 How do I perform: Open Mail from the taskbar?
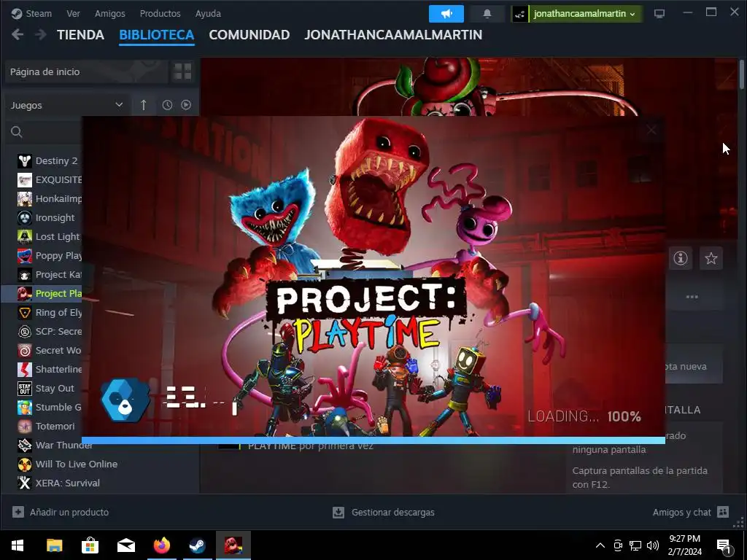coord(125,545)
